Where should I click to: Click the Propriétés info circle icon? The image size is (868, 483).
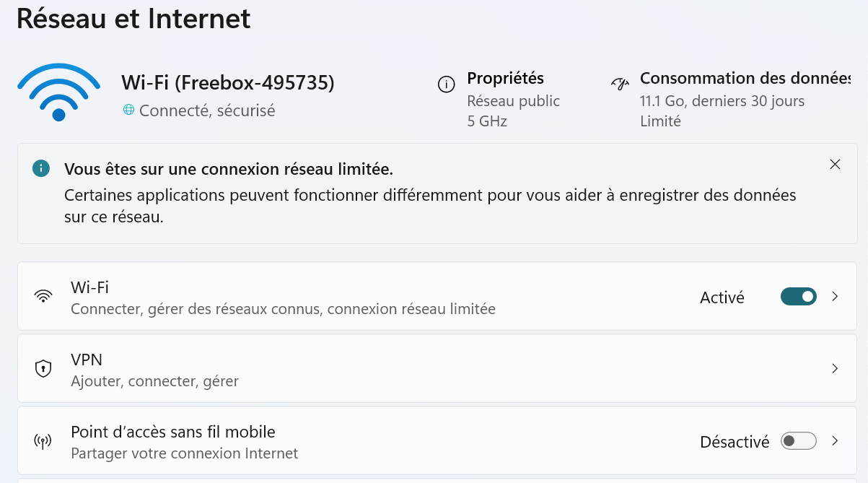click(x=447, y=85)
